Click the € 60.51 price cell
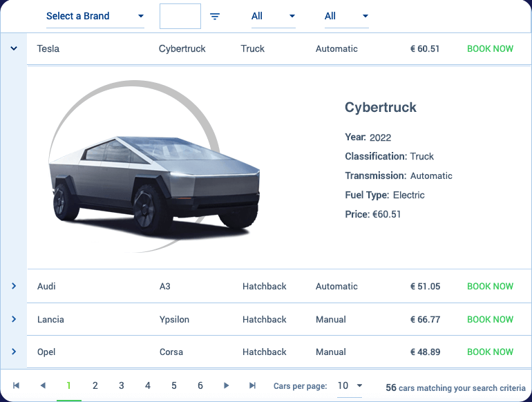Viewport: 532px width, 402px height. [x=425, y=49]
